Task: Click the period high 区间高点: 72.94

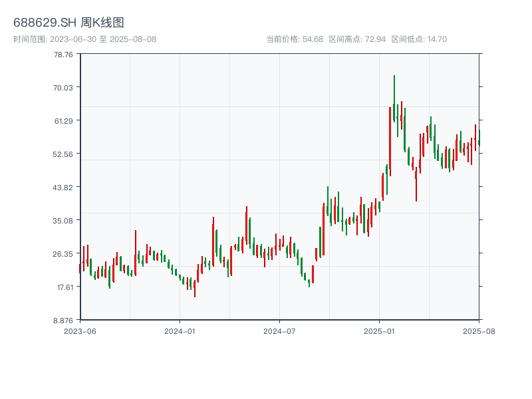Action: tap(357, 39)
